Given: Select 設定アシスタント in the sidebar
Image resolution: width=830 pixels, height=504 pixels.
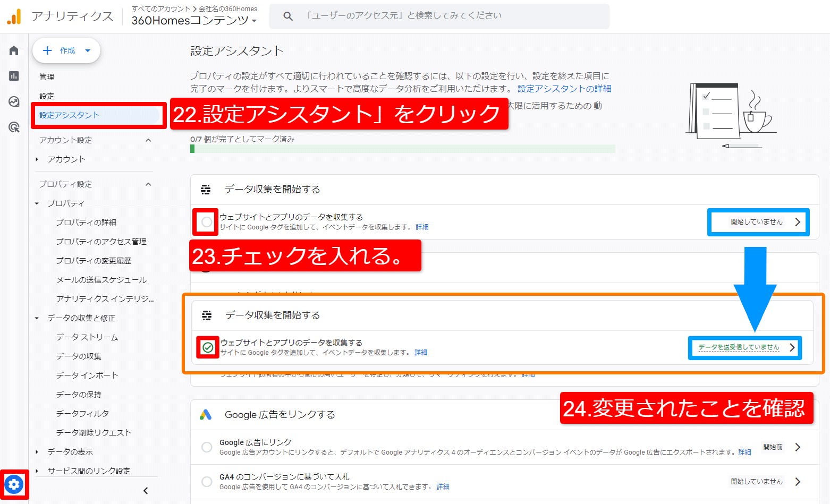Looking at the screenshot, I should [x=70, y=115].
